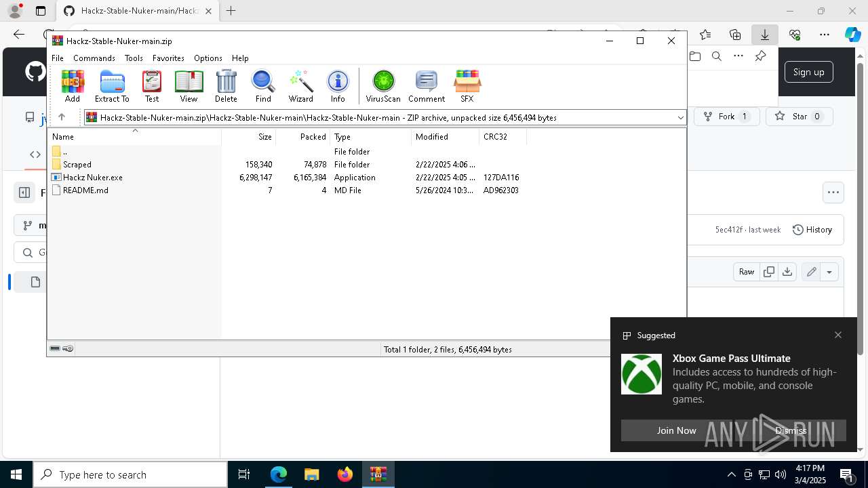
Task: Open the File menu
Action: pyautogui.click(x=58, y=58)
